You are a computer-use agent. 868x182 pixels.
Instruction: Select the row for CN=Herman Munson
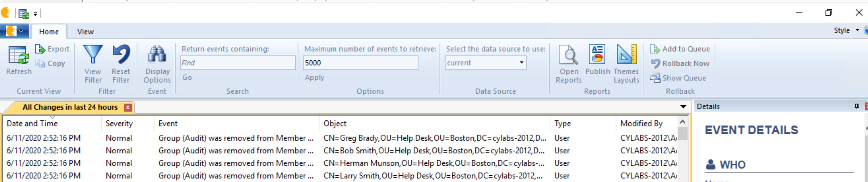click(340, 163)
